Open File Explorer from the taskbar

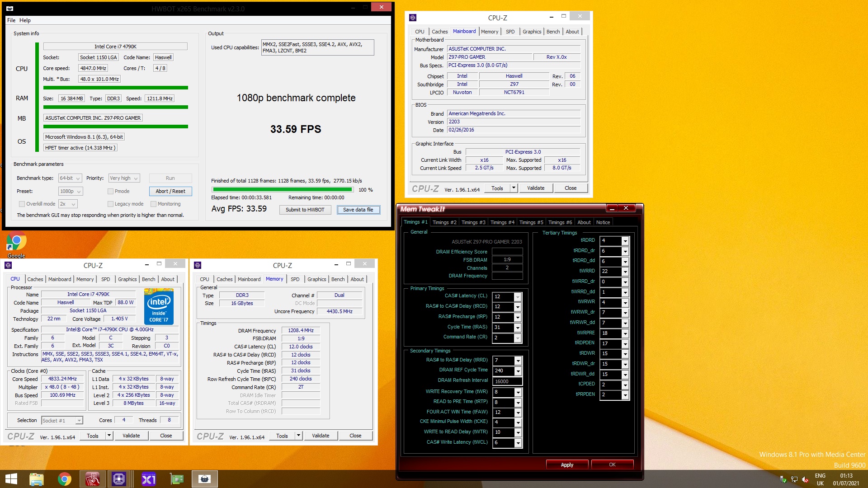point(37,479)
